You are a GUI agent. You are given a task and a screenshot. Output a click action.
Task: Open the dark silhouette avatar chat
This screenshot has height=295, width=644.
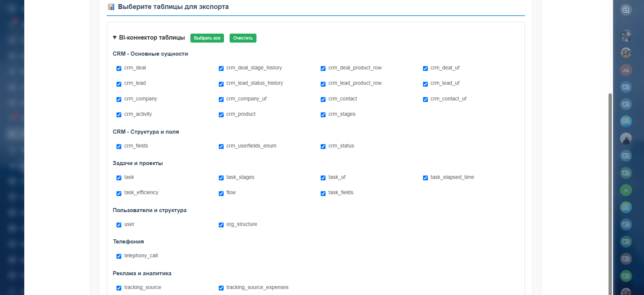pos(626,139)
